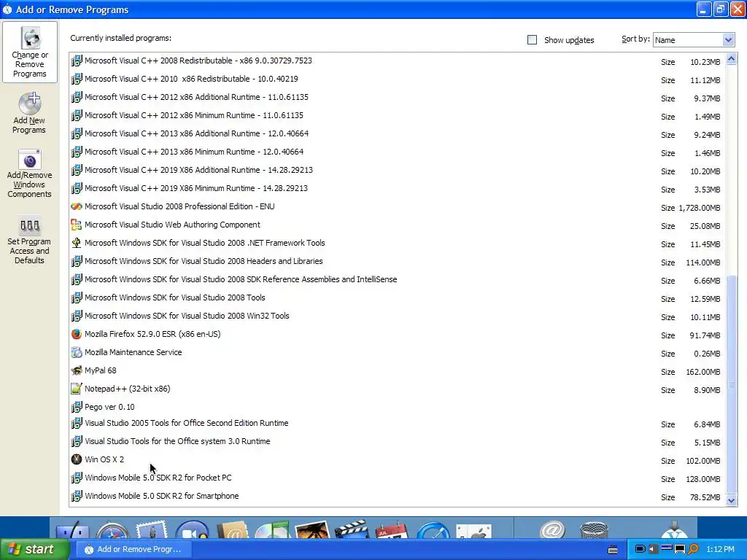Image resolution: width=747 pixels, height=560 pixels.
Task: Open Add New Programs panel
Action: point(29,113)
